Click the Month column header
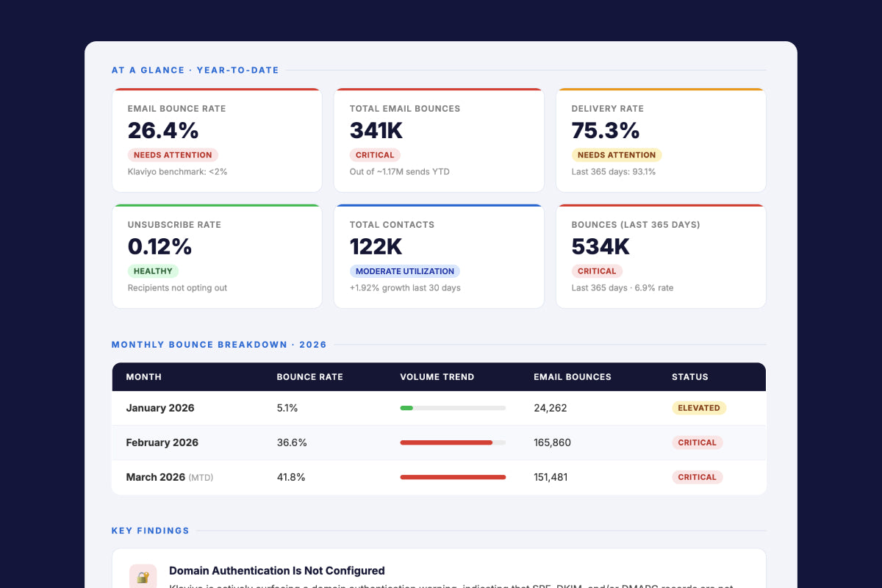Viewport: 882px width, 588px height. point(144,377)
